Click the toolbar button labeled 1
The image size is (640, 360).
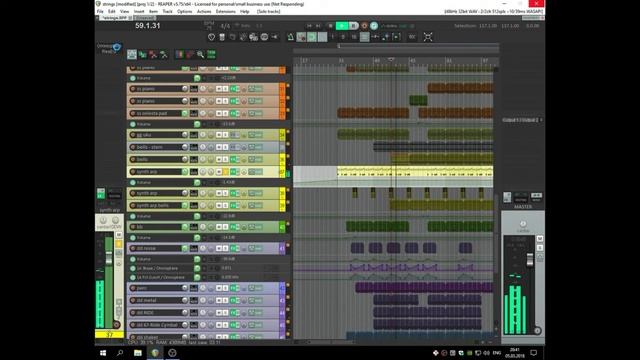333,37
